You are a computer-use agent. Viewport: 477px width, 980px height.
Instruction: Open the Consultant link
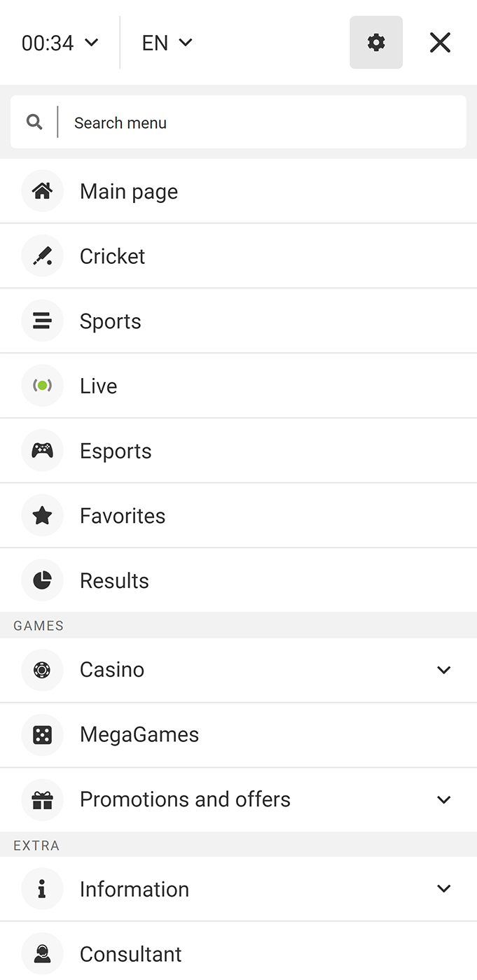[x=131, y=953]
